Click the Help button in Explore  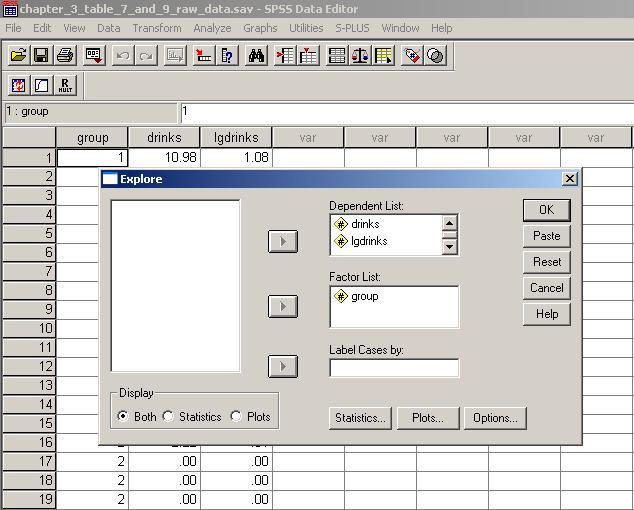pos(547,314)
